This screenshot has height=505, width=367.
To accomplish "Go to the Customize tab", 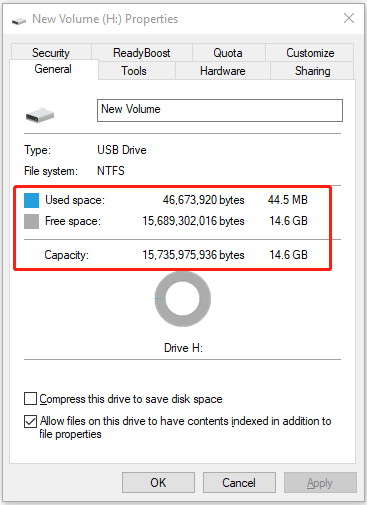I will 310,52.
